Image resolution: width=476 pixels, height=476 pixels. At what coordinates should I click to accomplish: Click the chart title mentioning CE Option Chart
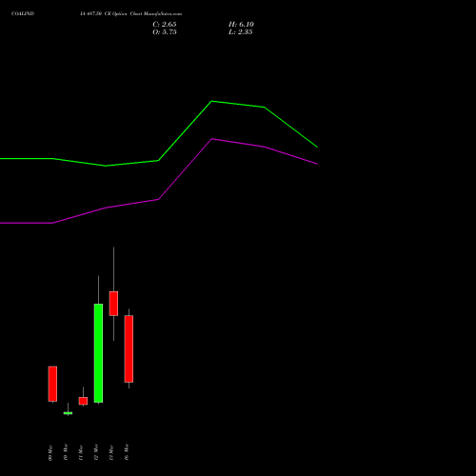[131, 14]
